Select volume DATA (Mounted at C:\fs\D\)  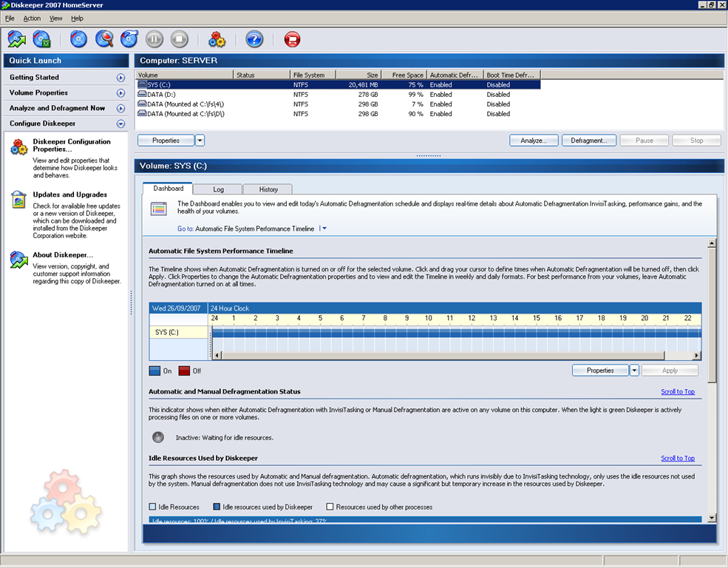click(x=338, y=114)
